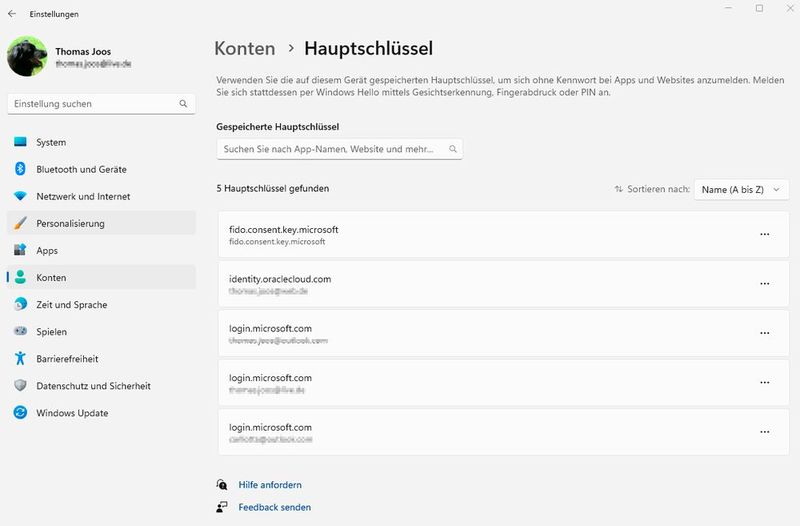
Task: Open the System settings icon
Action: pyautogui.click(x=20, y=142)
